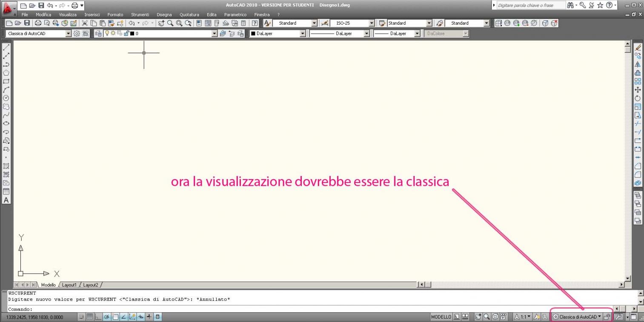Toggle Lineweight display in the status bar
Viewport: 644px width, 322px height.
tap(148, 316)
